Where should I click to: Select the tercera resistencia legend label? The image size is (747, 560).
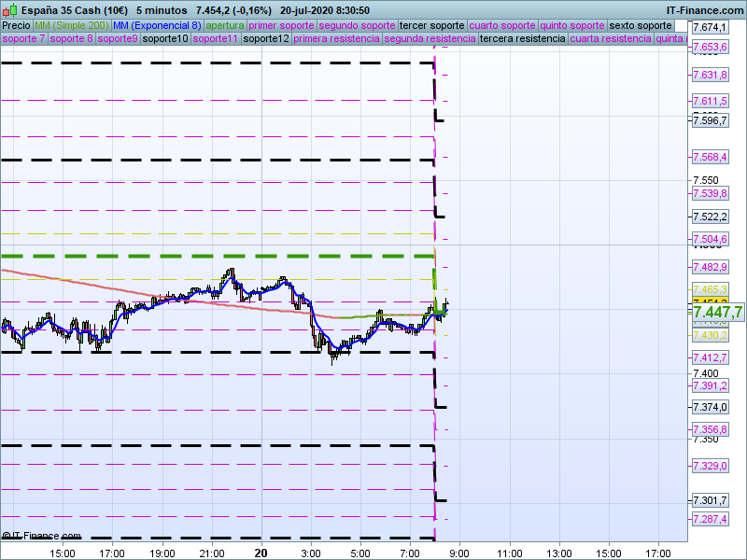point(522,39)
